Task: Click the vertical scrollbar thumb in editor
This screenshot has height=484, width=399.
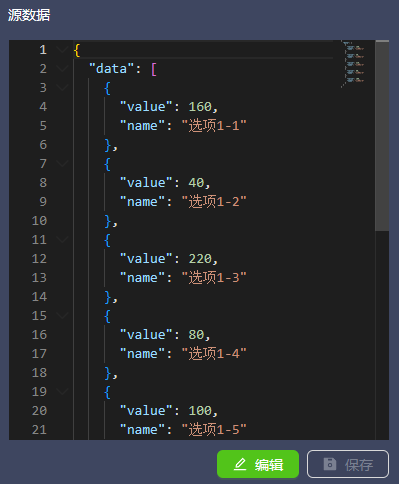Action: click(x=382, y=135)
